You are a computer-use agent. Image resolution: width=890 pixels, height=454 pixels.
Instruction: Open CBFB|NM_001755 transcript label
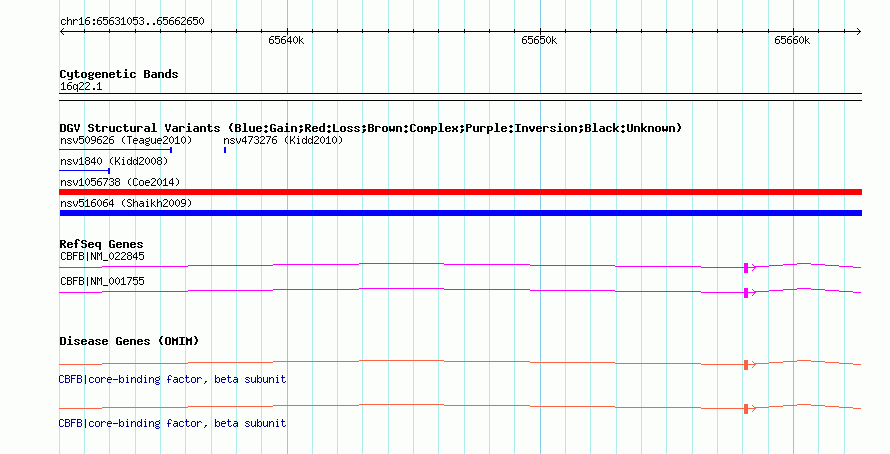pyautogui.click(x=102, y=281)
